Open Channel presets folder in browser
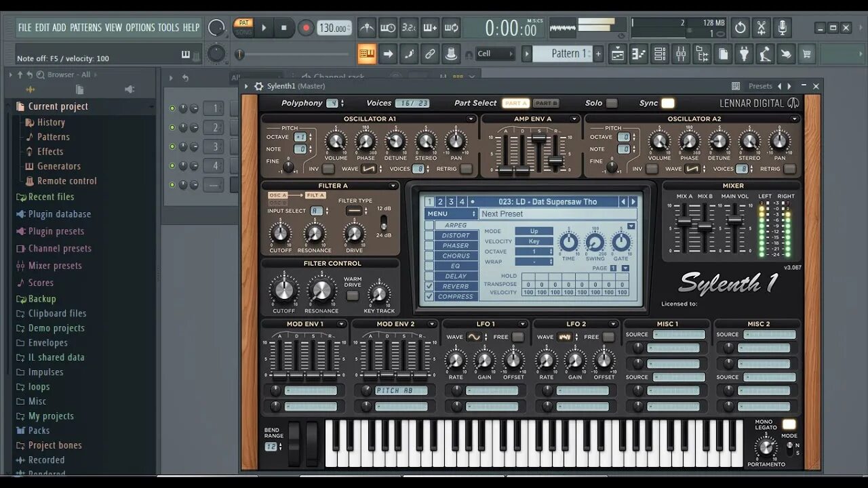868x488 pixels. coord(60,248)
